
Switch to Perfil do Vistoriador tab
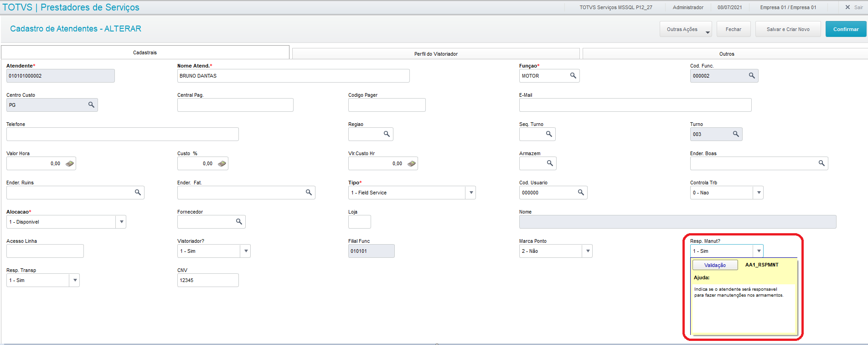click(x=436, y=54)
